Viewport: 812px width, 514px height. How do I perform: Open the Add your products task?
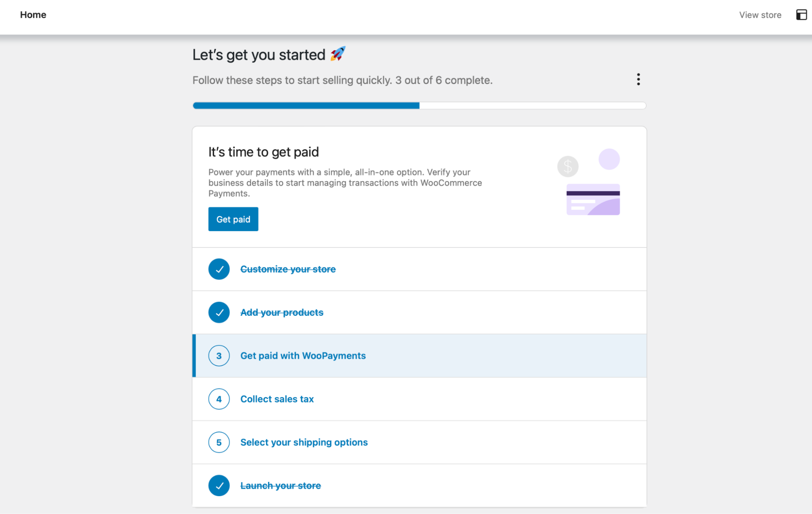click(419, 312)
